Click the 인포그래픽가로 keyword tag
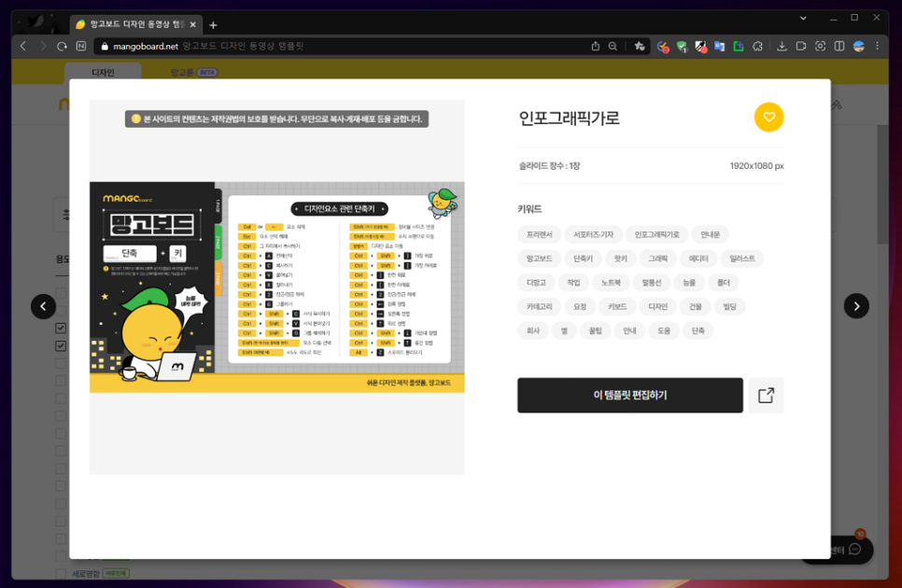The height and width of the screenshot is (588, 902). [656, 234]
